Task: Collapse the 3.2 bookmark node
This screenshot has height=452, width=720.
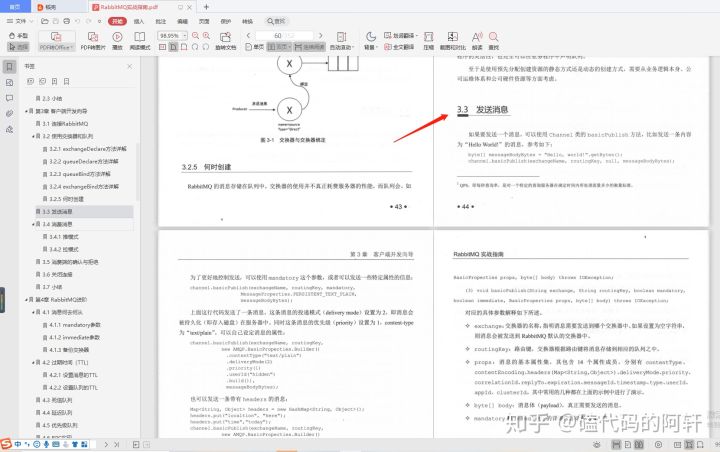Action: (x=33, y=136)
